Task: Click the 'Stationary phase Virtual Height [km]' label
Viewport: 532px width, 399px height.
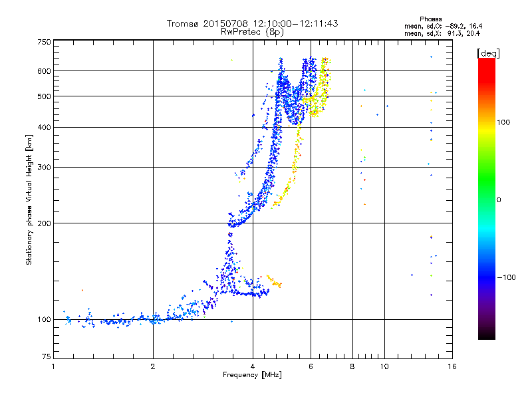Action: point(29,199)
